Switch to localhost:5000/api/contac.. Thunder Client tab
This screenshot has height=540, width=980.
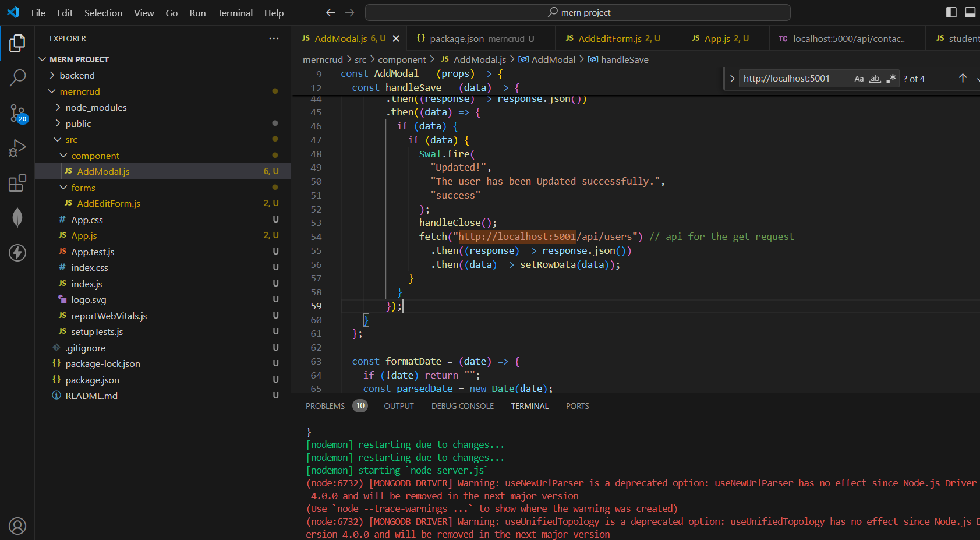[847, 38]
